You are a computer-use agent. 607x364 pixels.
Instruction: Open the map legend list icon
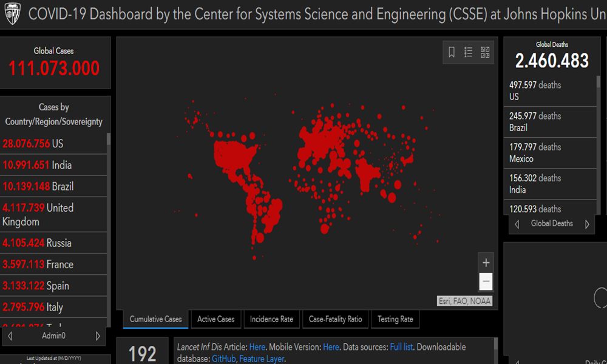click(468, 52)
